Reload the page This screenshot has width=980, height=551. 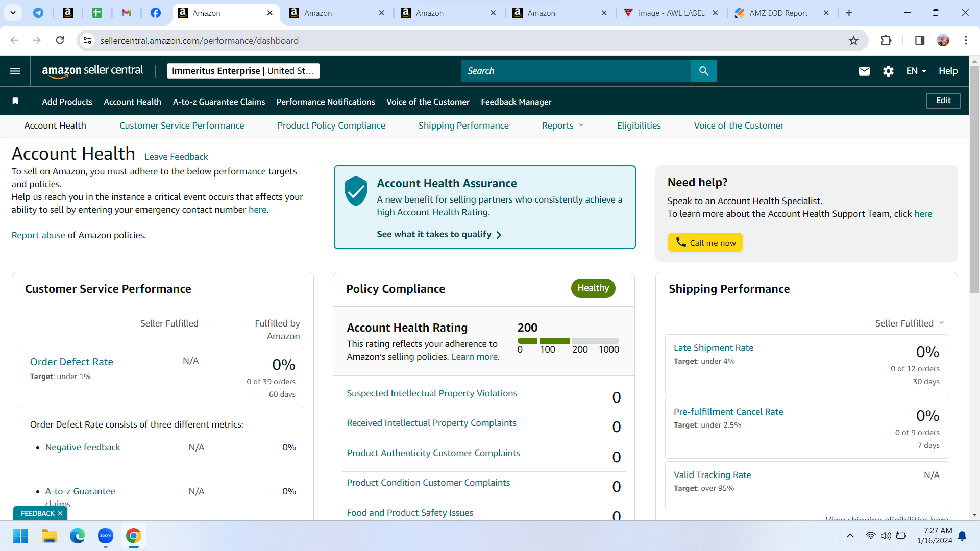pyautogui.click(x=60, y=40)
